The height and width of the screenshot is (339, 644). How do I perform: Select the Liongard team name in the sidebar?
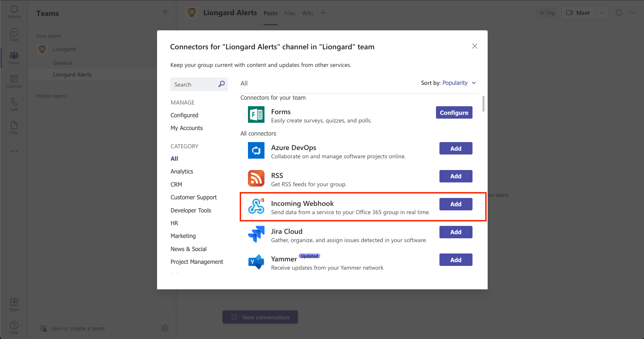pyautogui.click(x=64, y=49)
